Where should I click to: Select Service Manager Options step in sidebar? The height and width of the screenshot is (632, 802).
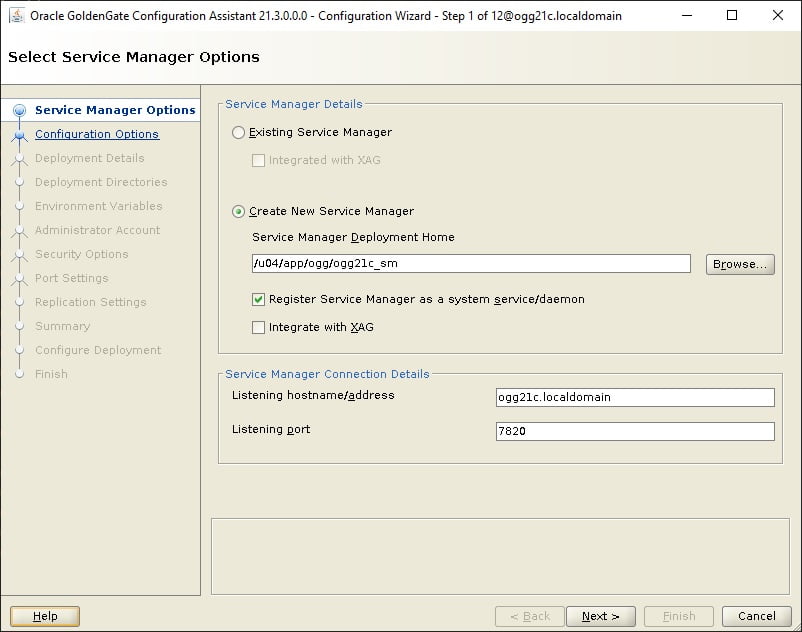(x=115, y=110)
